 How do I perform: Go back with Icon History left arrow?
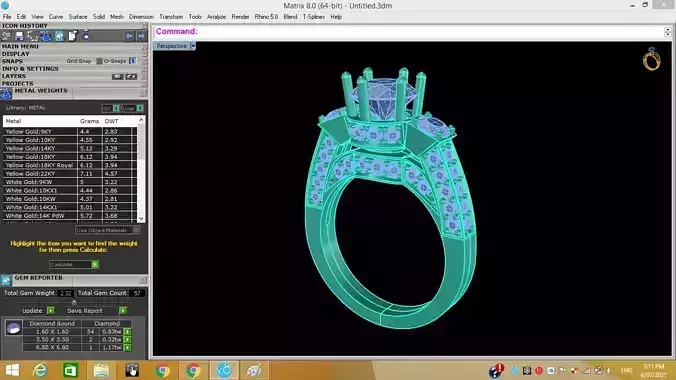[129, 36]
